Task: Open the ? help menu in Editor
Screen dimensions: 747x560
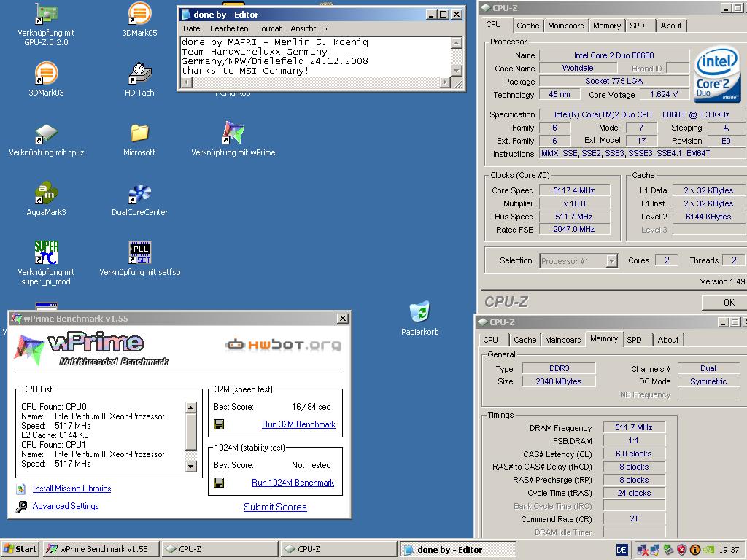Action: [326, 28]
